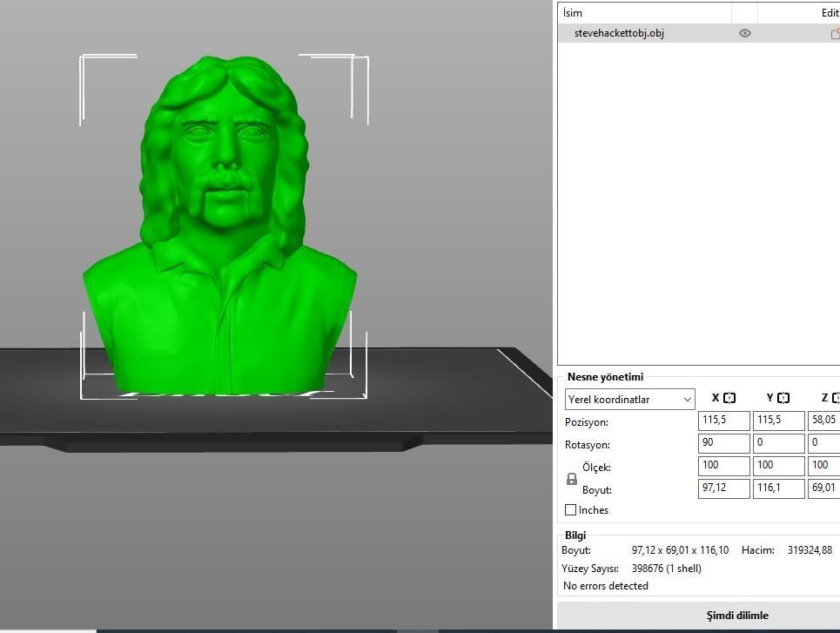Click the Rotasyon: label

pyautogui.click(x=588, y=445)
